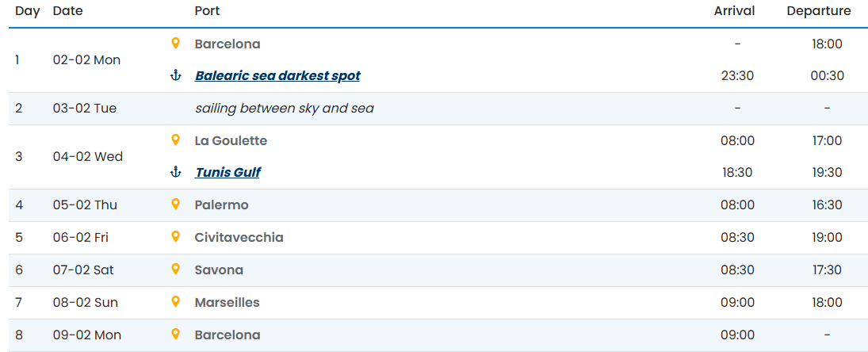Click the location pin next to Palermo
This screenshot has width=868, height=352.
(x=176, y=205)
